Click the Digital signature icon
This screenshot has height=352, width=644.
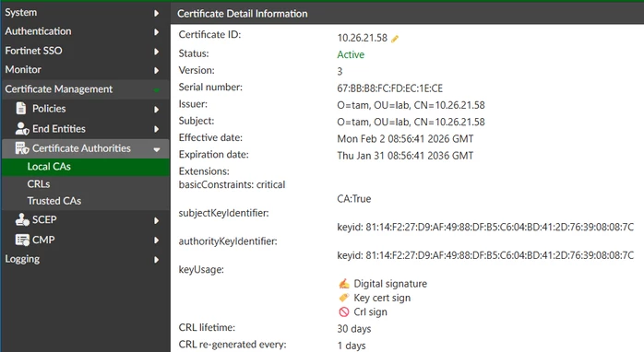(x=344, y=284)
